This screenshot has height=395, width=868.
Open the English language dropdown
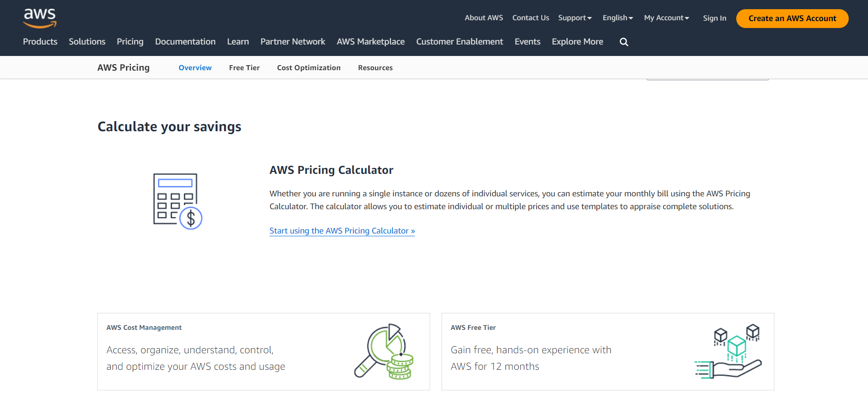tap(617, 18)
